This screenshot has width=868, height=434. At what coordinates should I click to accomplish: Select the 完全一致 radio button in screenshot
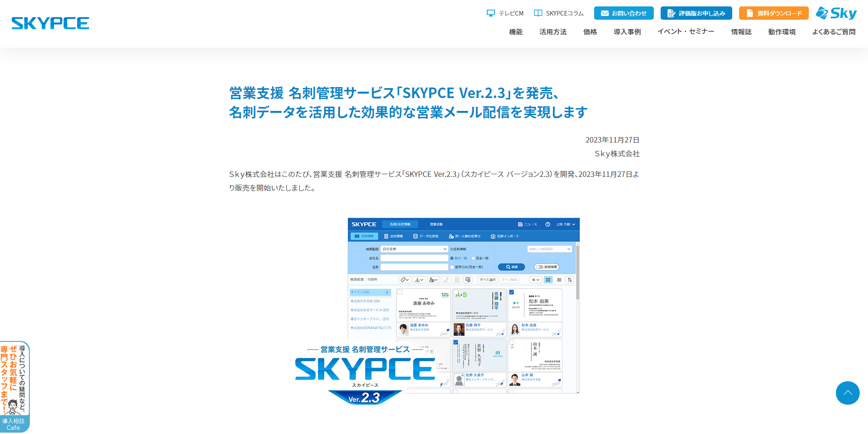[x=473, y=258]
